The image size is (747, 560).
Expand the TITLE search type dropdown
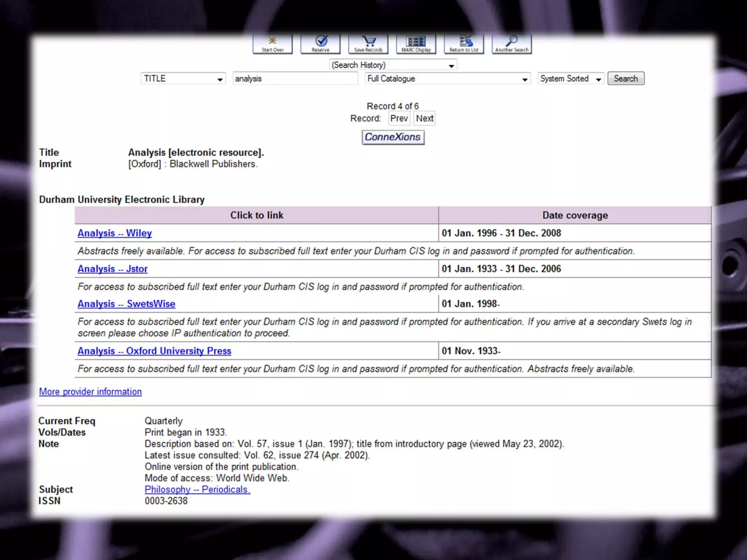pyautogui.click(x=183, y=79)
